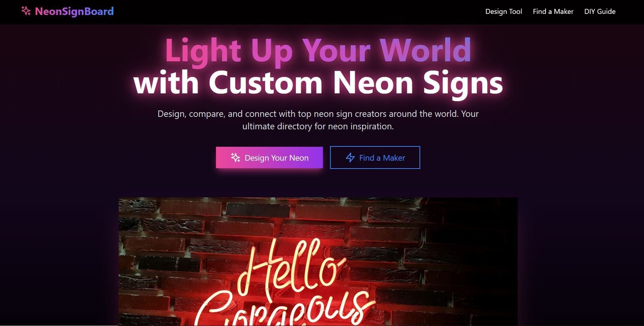Click lightning bolt icon in Find a Maker button
This screenshot has width=644, height=326.
click(350, 157)
